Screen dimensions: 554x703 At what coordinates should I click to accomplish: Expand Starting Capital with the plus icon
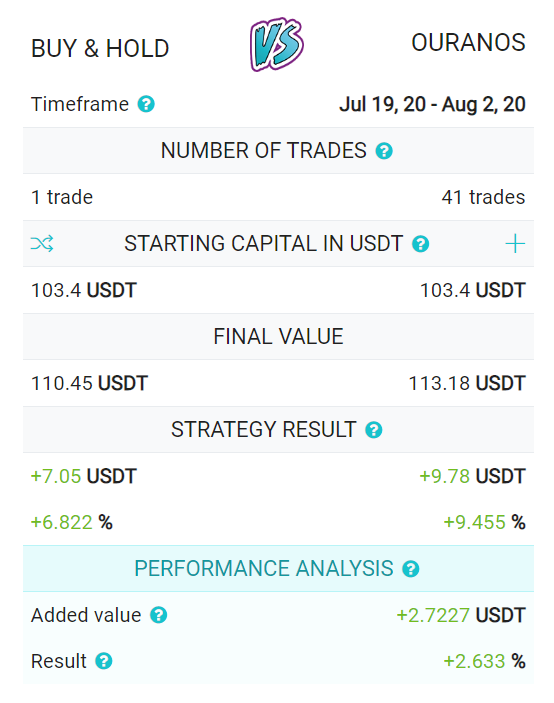tap(515, 244)
